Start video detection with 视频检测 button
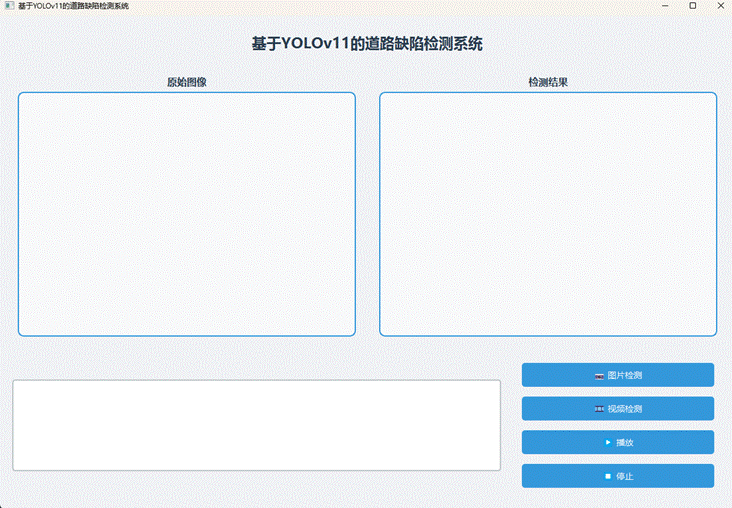Viewport: 732px width, 508px height. (x=618, y=409)
